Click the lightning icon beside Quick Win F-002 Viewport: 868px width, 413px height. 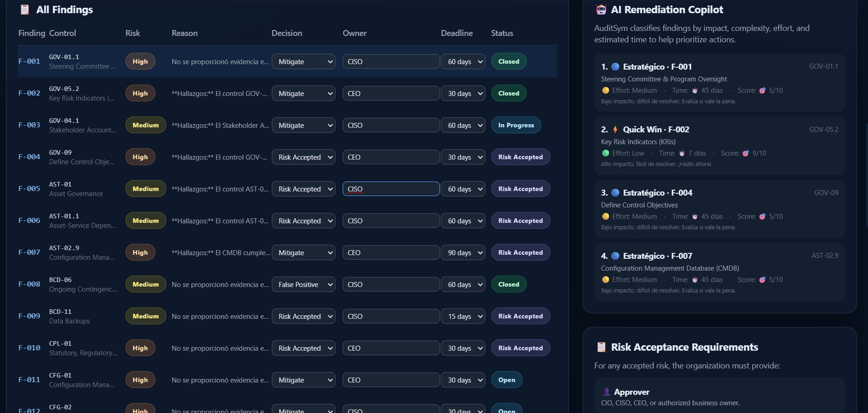click(x=615, y=129)
